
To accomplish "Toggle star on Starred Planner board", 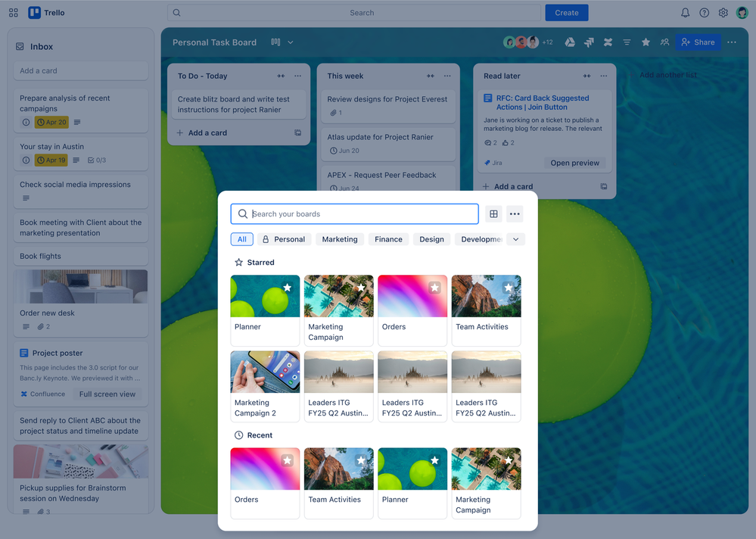I will [288, 288].
